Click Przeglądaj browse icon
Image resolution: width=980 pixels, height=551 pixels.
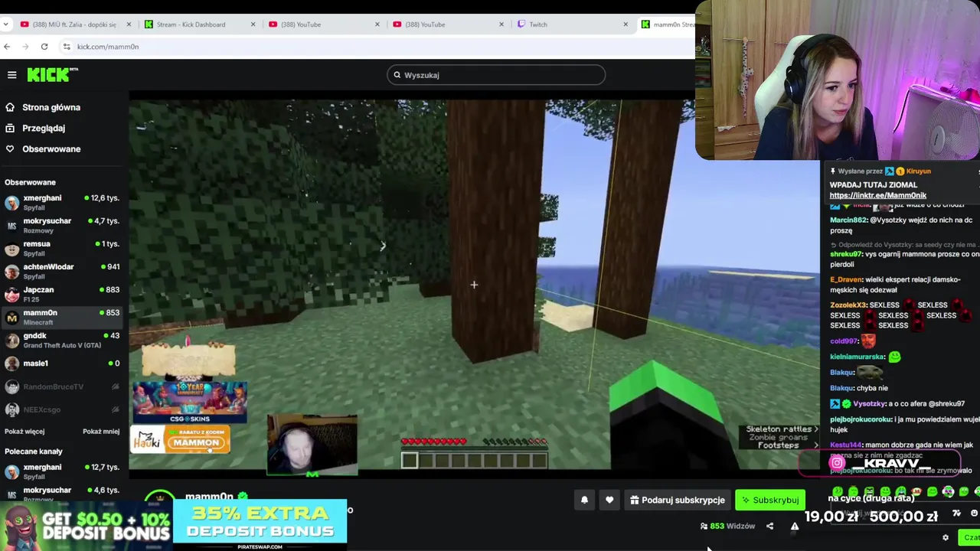point(10,128)
